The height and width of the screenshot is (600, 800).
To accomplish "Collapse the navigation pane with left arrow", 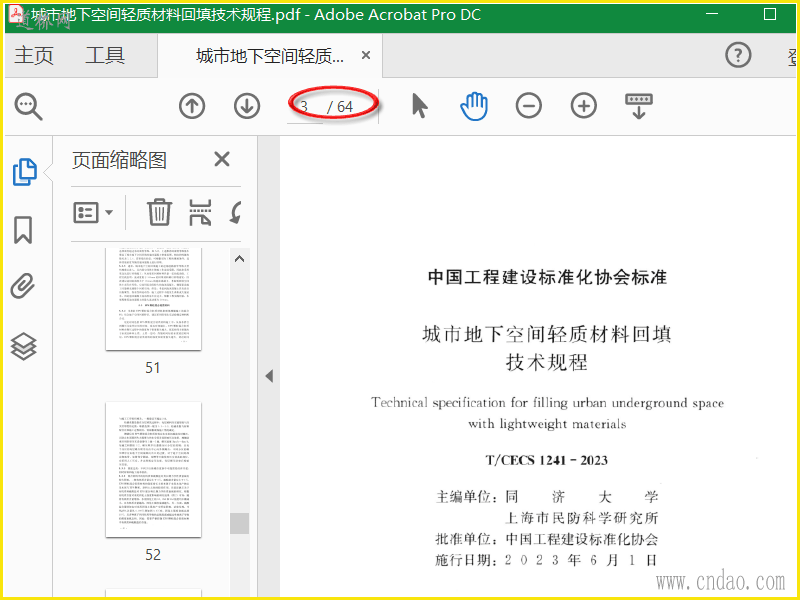I will click(269, 377).
